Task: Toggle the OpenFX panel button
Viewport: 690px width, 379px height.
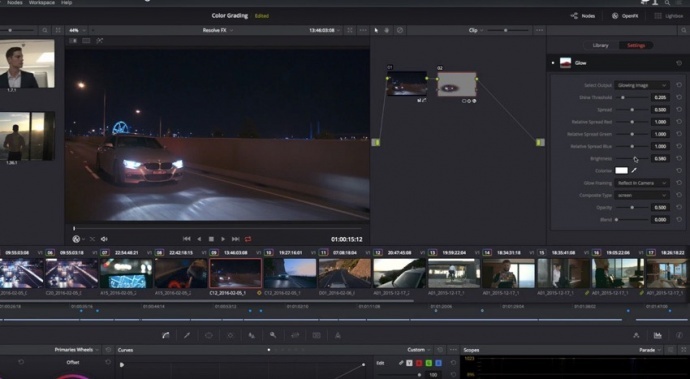Action: tap(625, 16)
